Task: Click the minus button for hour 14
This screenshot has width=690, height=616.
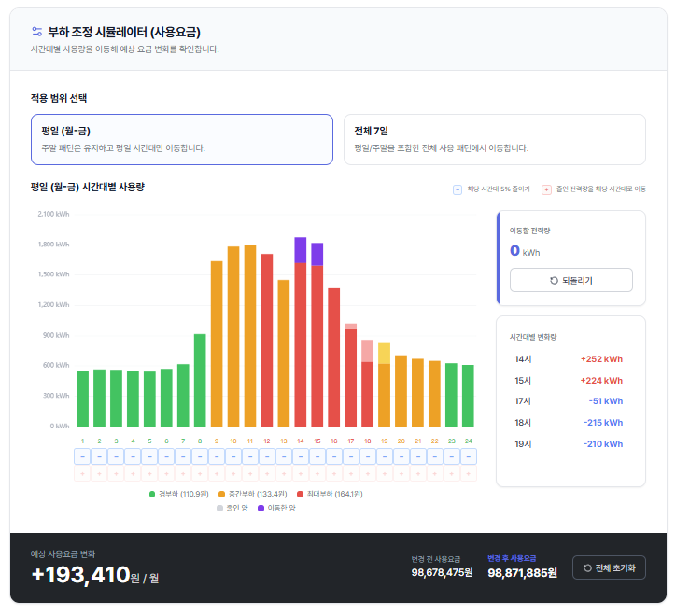Action: [x=300, y=456]
